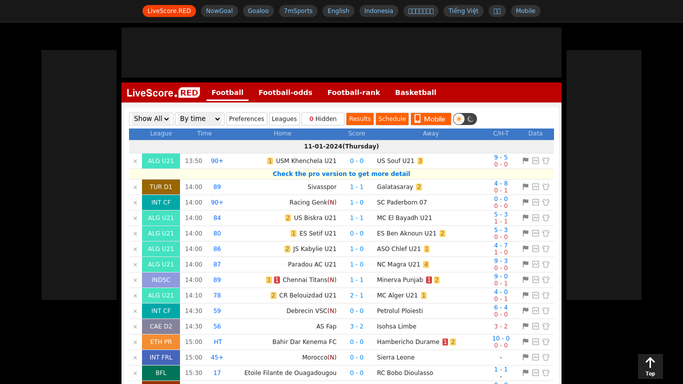Image resolution: width=683 pixels, height=384 pixels.
Task: Hide the Sivasspor match with X
Action: [x=135, y=187]
